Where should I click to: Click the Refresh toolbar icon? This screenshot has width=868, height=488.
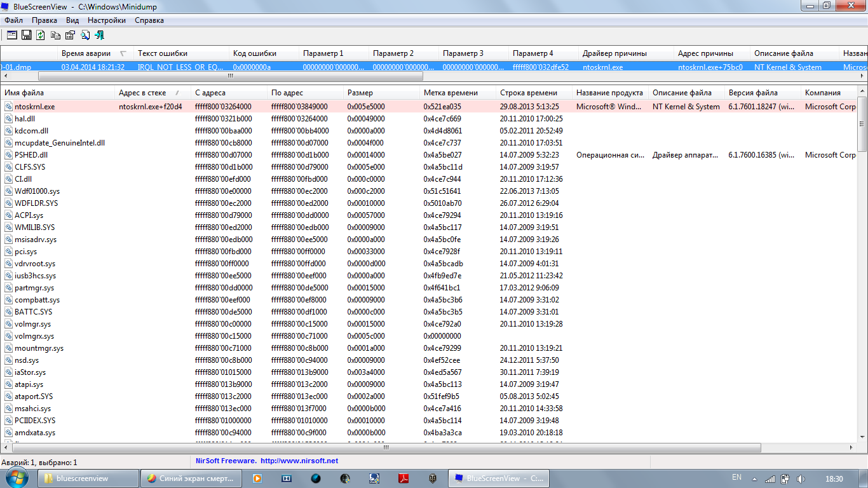[x=41, y=35]
